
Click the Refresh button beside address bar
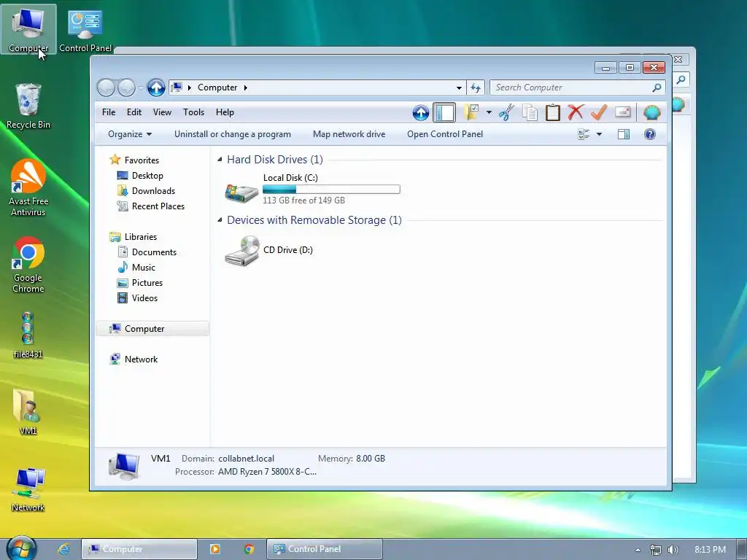[x=476, y=87]
